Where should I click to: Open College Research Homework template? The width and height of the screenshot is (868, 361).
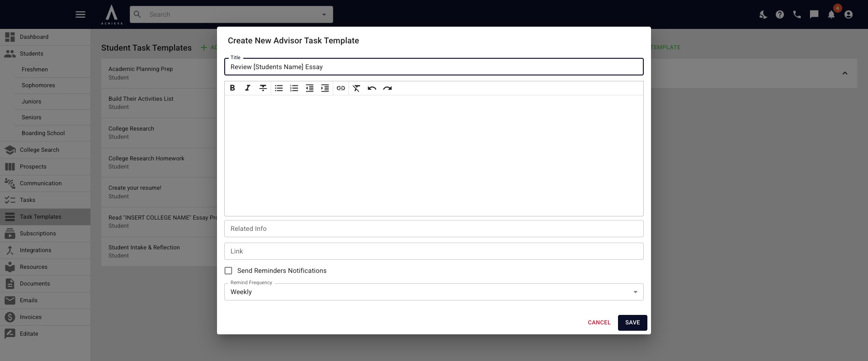point(159,163)
